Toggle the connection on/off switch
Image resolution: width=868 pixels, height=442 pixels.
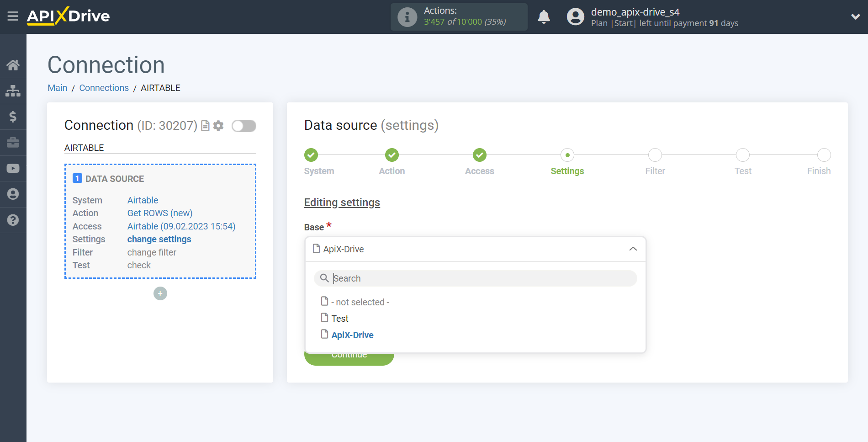(x=243, y=126)
